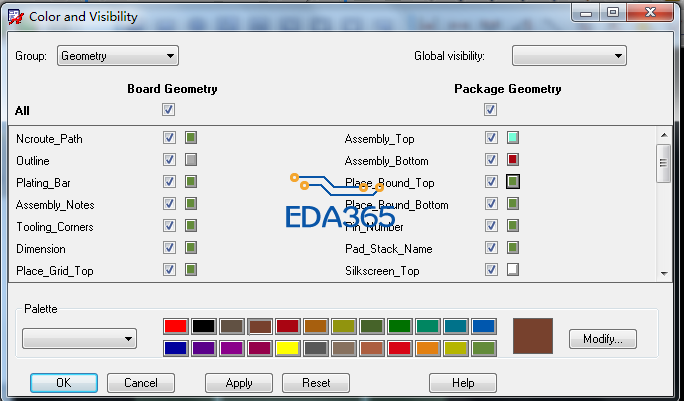Open Help for the dialog
Image resolution: width=684 pixels, height=401 pixels.
(463, 383)
